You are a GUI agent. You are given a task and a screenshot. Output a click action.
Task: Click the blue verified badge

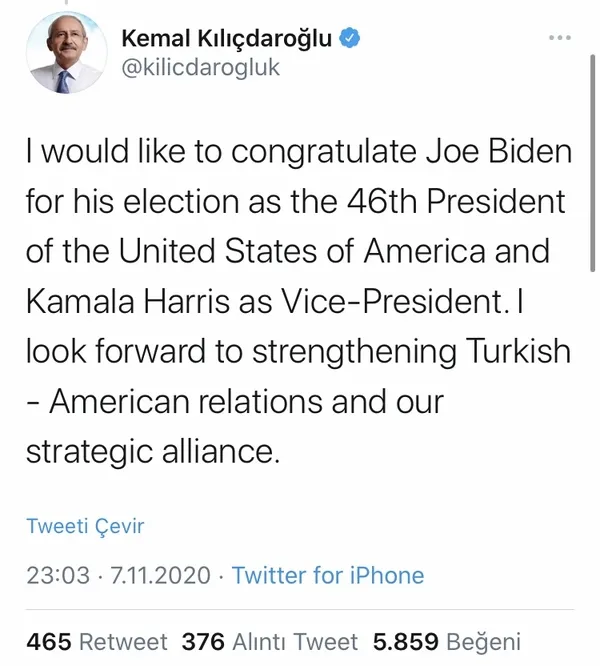(348, 39)
